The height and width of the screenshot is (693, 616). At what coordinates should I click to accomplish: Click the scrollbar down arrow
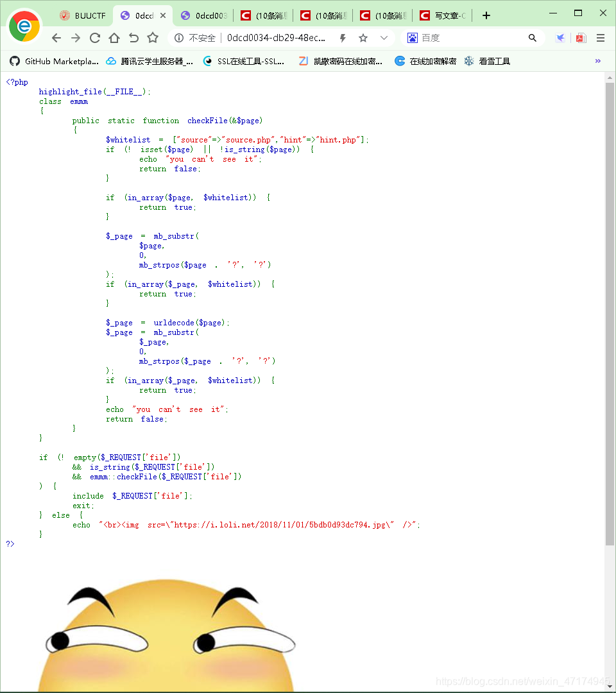(x=610, y=687)
